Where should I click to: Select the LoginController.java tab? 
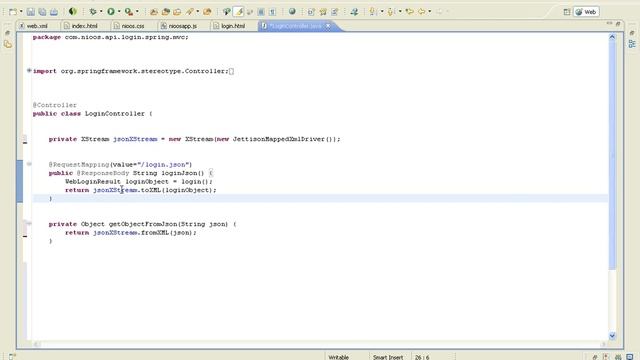[296, 26]
